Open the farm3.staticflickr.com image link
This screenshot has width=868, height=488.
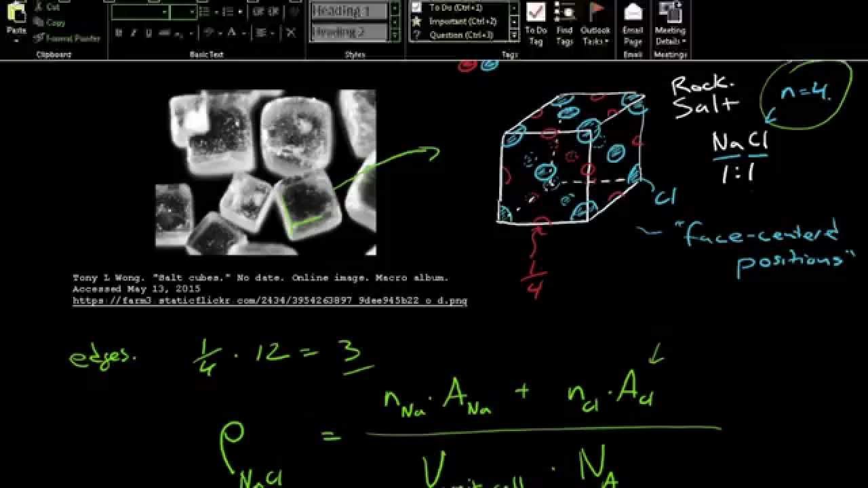(x=270, y=300)
